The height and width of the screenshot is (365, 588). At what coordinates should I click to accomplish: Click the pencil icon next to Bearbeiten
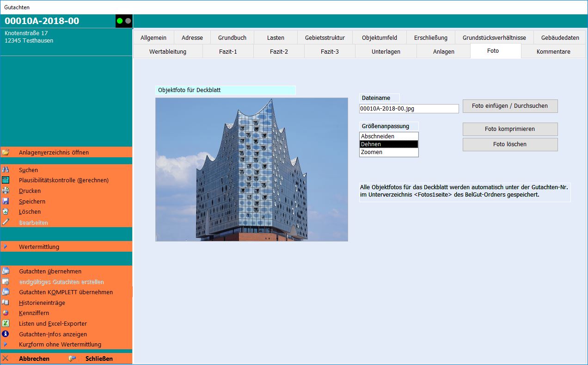pyautogui.click(x=6, y=222)
